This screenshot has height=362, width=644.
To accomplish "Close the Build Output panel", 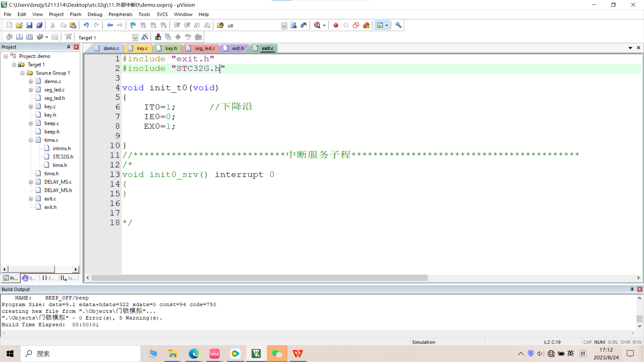I will (640, 289).
